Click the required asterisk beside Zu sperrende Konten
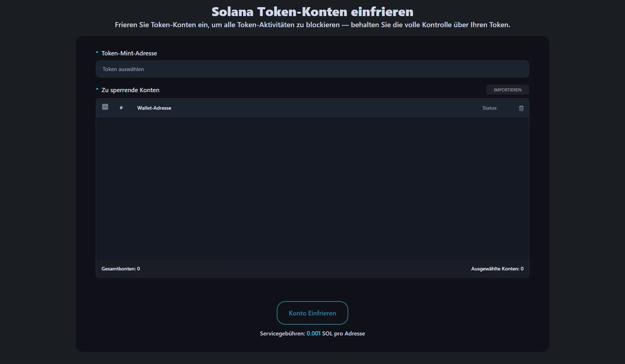Viewport: 625px width, 364px height. 97,90
